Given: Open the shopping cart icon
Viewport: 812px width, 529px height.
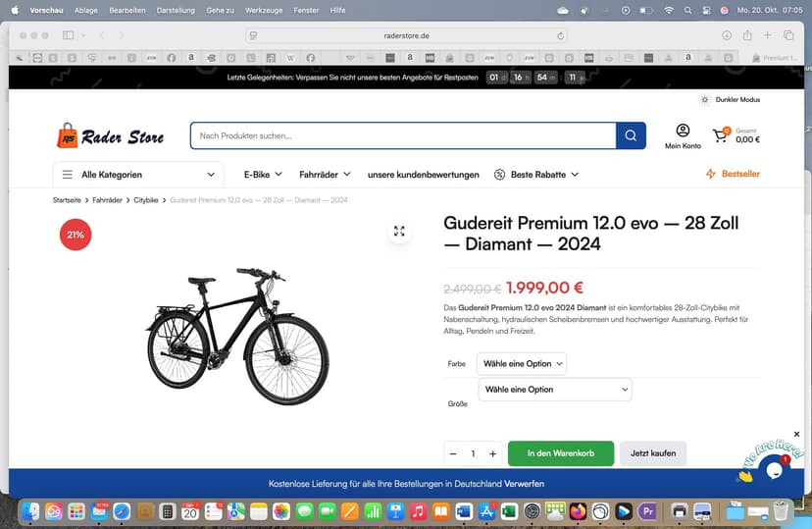Looking at the screenshot, I should coord(721,135).
